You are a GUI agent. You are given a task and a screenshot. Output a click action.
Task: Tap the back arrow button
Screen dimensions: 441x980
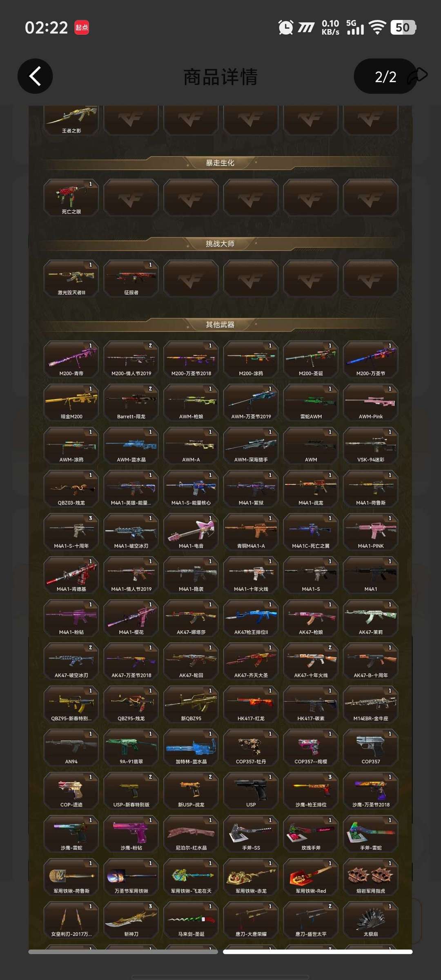pos(35,76)
